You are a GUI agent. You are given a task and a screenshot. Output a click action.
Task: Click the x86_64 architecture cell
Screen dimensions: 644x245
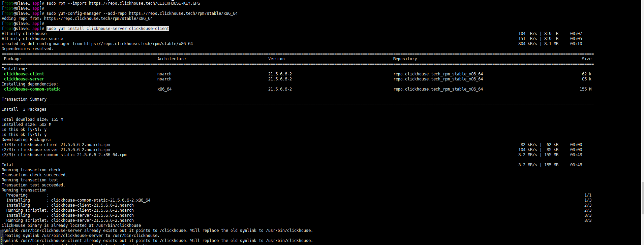pos(164,89)
